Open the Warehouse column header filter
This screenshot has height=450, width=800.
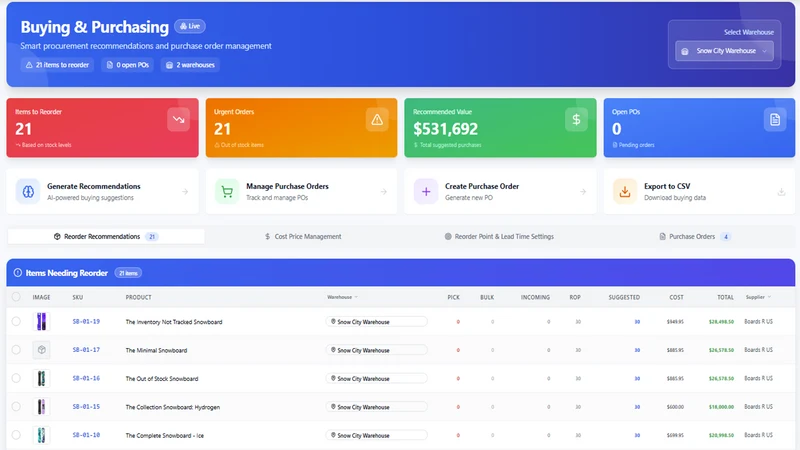point(342,297)
